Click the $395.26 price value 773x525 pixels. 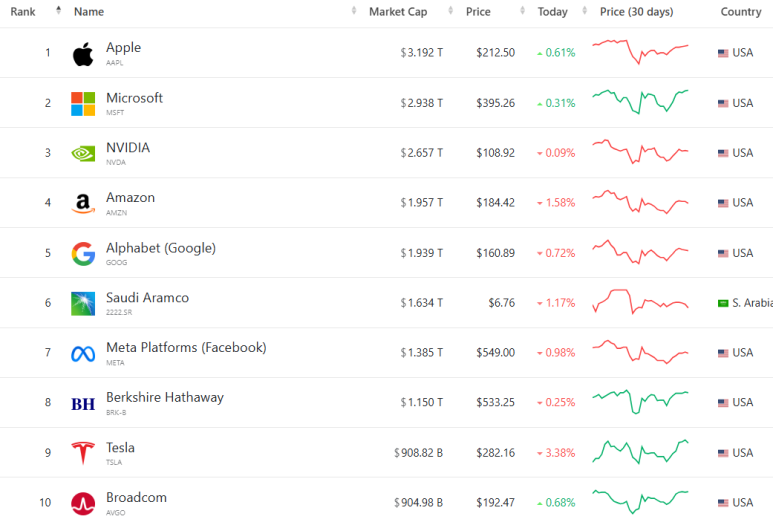495,103
